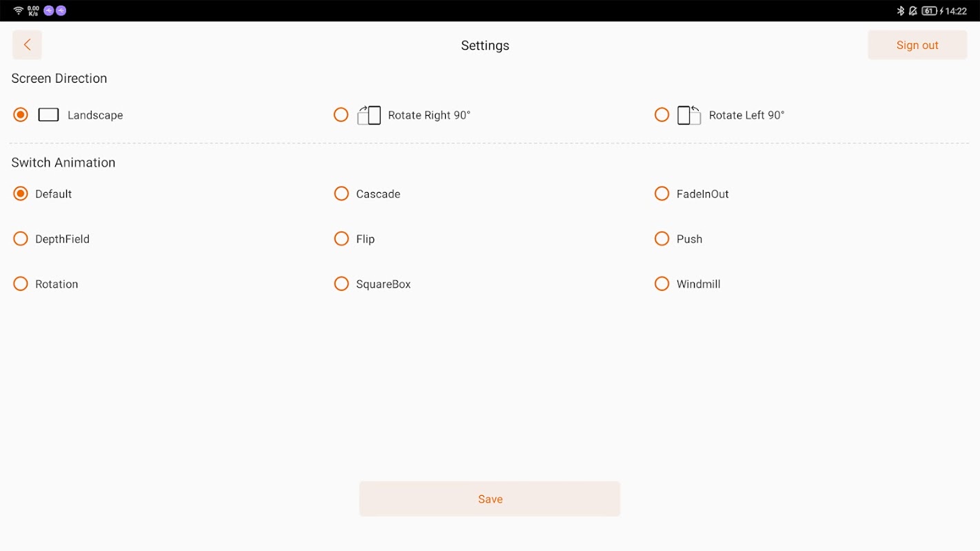This screenshot has height=551, width=980.
Task: Tap the Bluetooth status bar icon
Action: point(900,11)
